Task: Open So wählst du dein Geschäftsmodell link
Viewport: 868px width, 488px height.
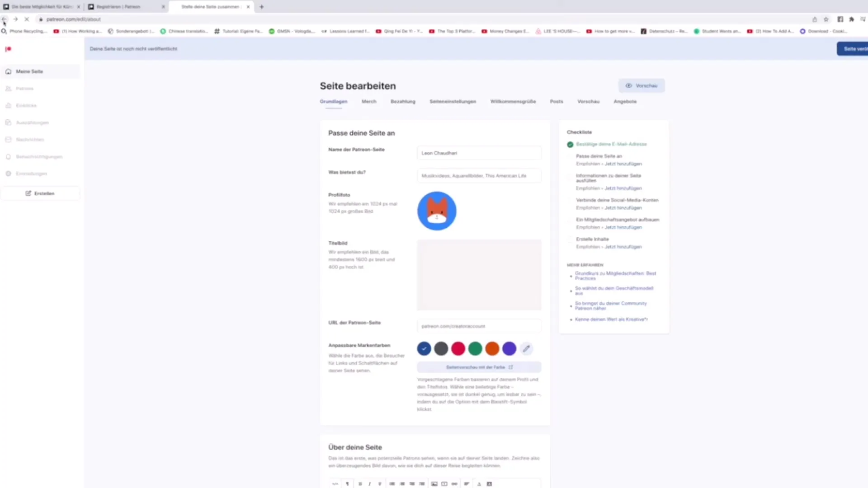Action: pyautogui.click(x=614, y=291)
